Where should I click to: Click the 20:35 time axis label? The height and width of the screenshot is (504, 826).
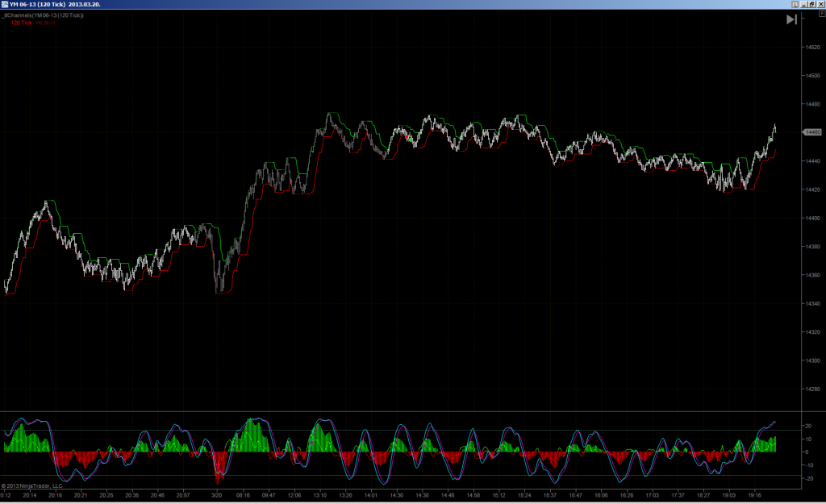131,495
